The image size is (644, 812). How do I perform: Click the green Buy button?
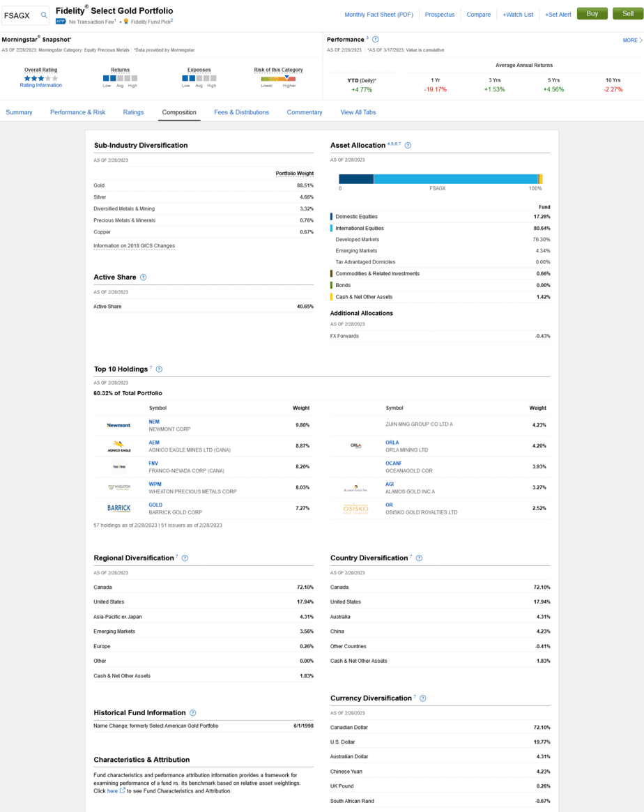point(592,13)
